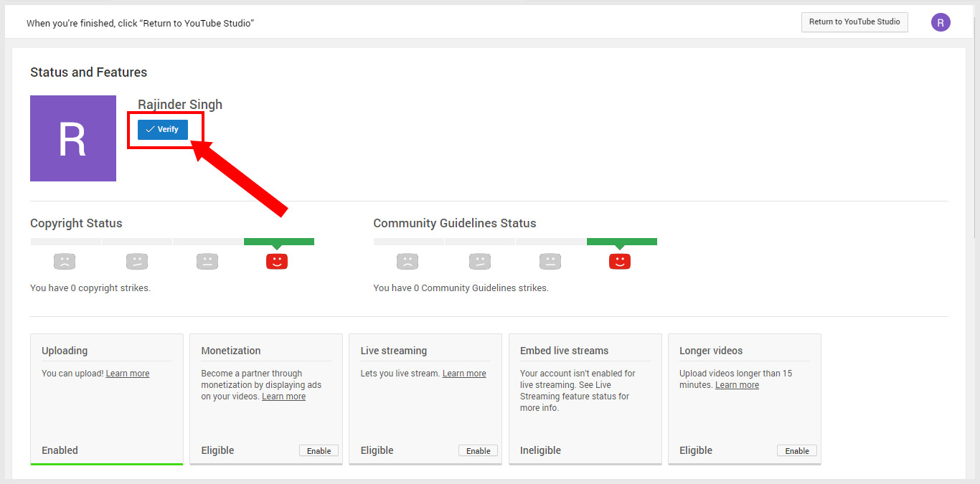Image resolution: width=980 pixels, height=484 pixels.
Task: Click the Live streaming card title
Action: coord(393,351)
